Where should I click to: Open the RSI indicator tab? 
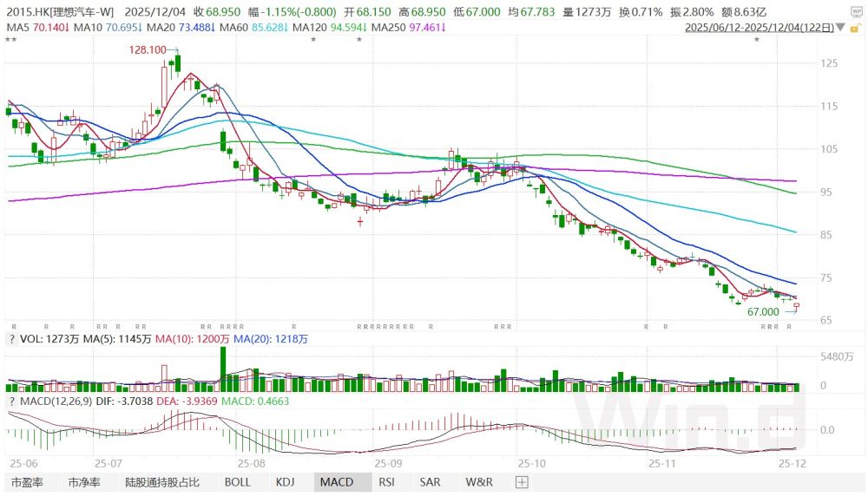(x=387, y=482)
